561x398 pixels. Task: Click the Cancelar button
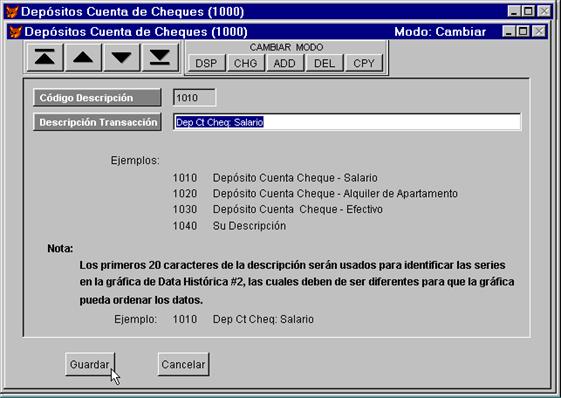pos(183,364)
